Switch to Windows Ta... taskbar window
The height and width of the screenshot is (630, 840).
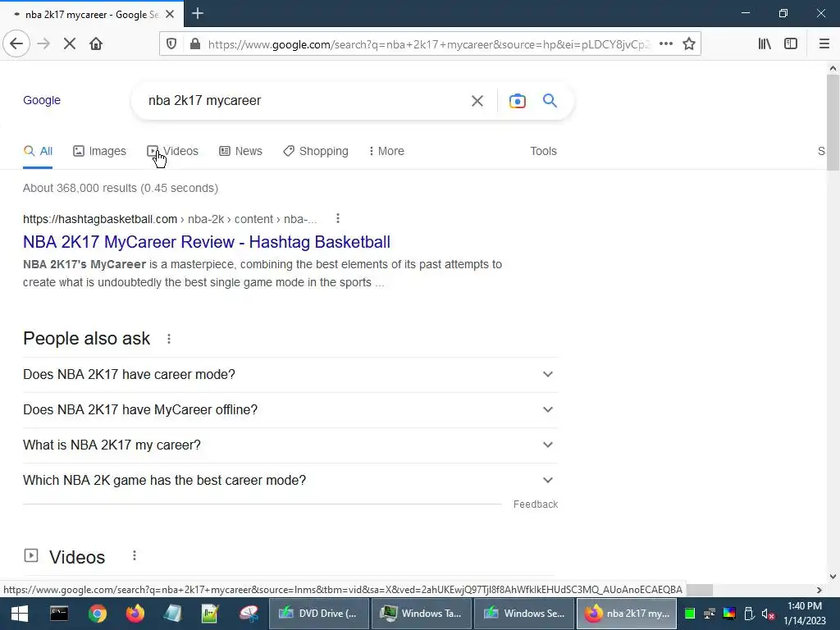tap(422, 614)
